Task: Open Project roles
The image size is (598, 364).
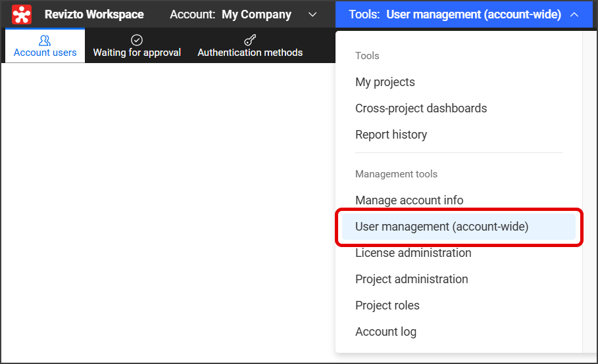Action: point(387,306)
